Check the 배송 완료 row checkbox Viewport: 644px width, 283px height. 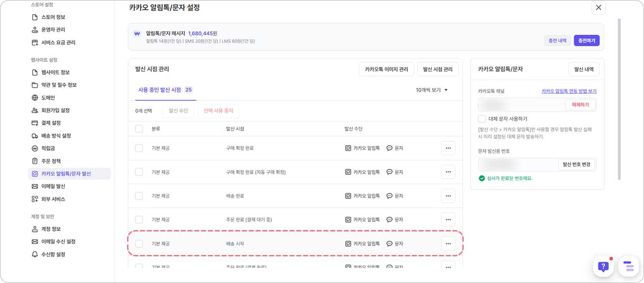click(x=139, y=196)
